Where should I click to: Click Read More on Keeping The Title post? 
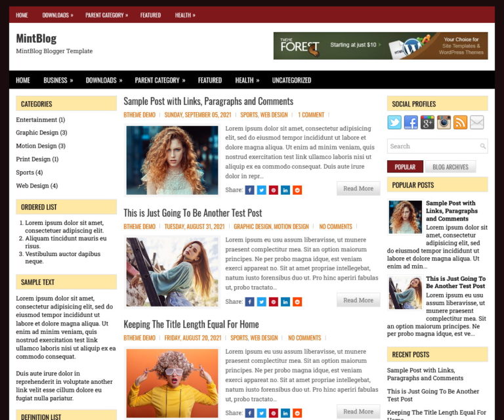[358, 411]
